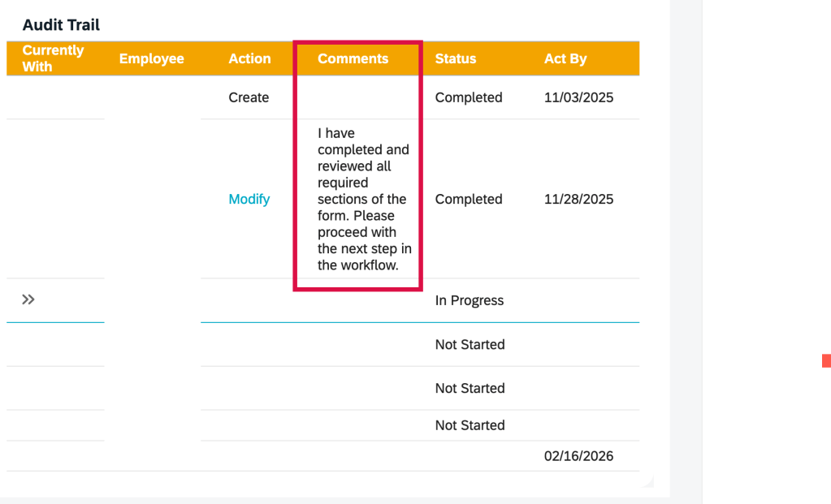Click the workflow comment text in Comments
This screenshot has height=504, width=831.
pos(364,199)
